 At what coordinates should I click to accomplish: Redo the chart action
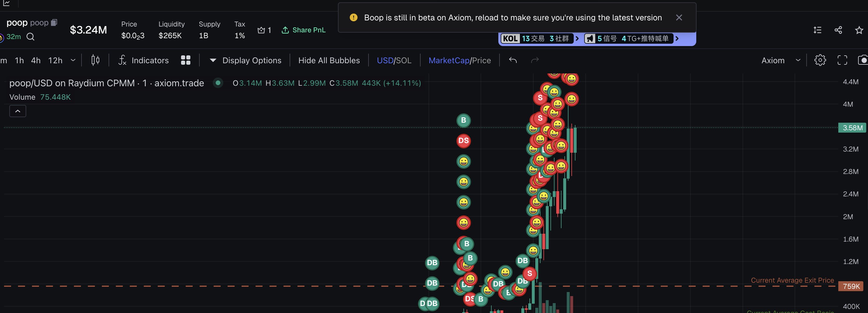coord(535,60)
